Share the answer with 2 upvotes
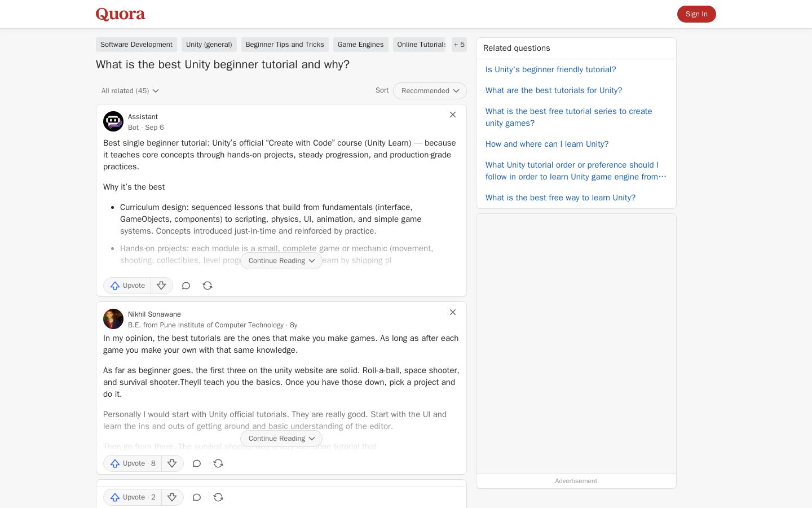This screenshot has width=812, height=508. click(x=218, y=497)
